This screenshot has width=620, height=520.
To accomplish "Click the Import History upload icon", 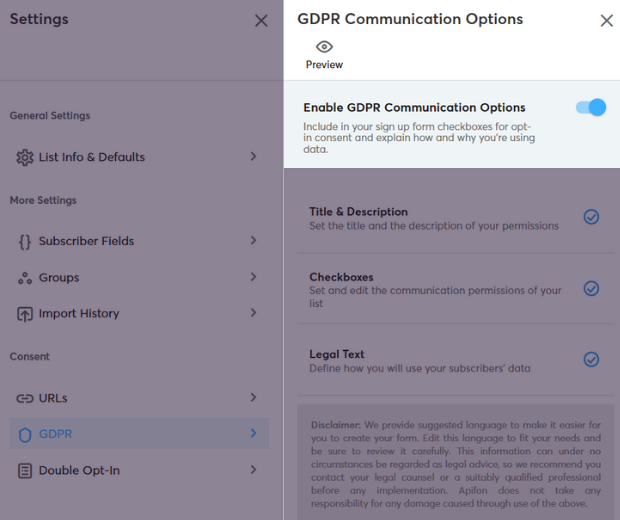I will click(25, 314).
